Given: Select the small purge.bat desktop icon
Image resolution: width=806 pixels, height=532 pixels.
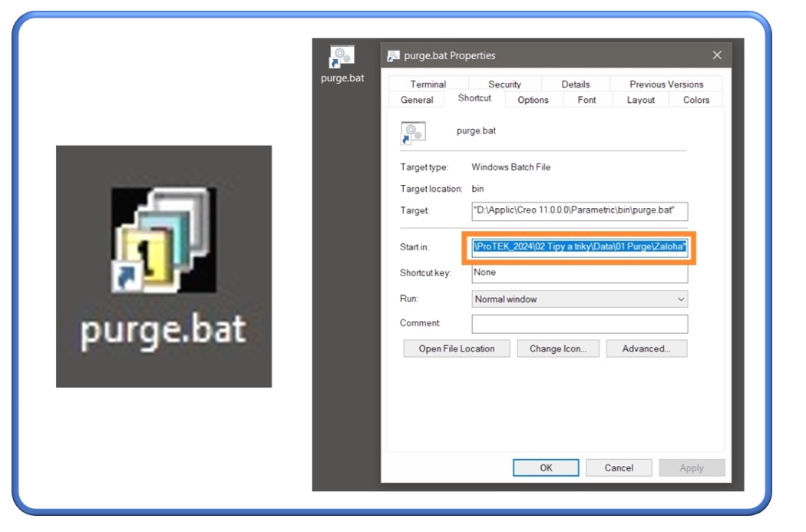Looking at the screenshot, I should (342, 58).
